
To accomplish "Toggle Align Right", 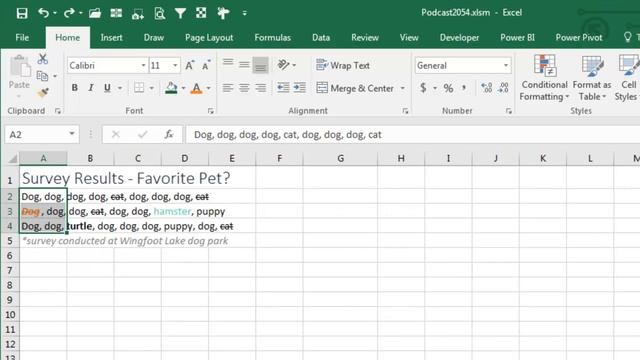I will [x=260, y=88].
